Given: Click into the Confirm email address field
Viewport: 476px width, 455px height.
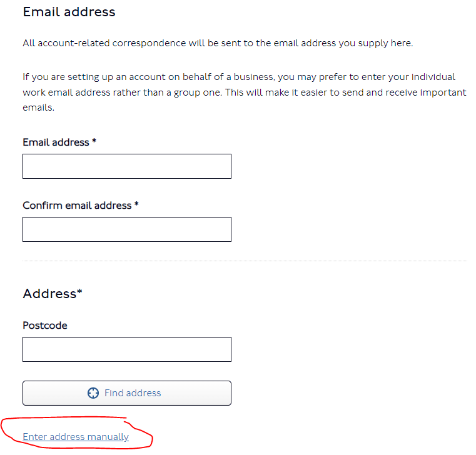Looking at the screenshot, I should [x=127, y=229].
